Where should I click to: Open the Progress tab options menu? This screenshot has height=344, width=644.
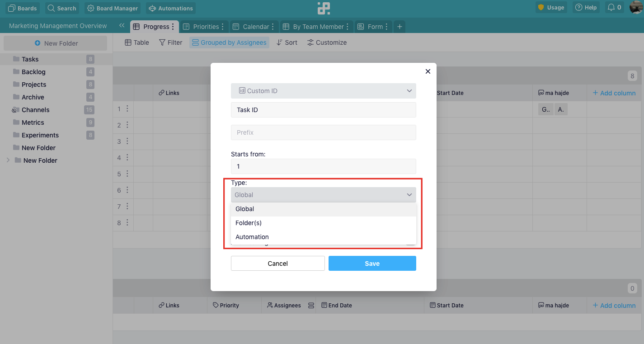(173, 27)
